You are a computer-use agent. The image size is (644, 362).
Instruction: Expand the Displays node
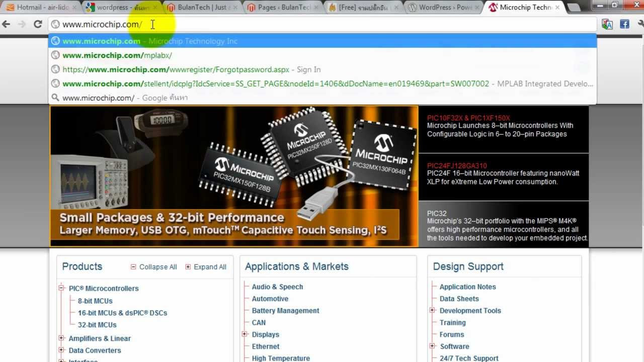click(x=245, y=334)
